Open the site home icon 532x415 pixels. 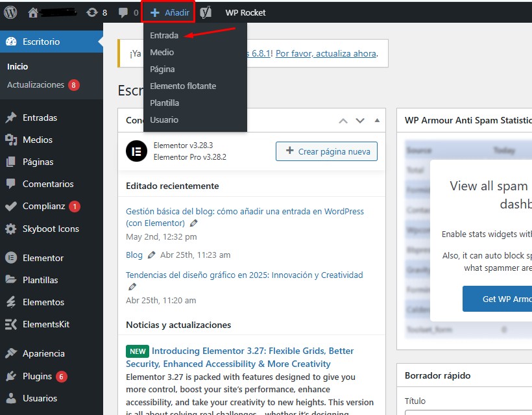(33, 12)
